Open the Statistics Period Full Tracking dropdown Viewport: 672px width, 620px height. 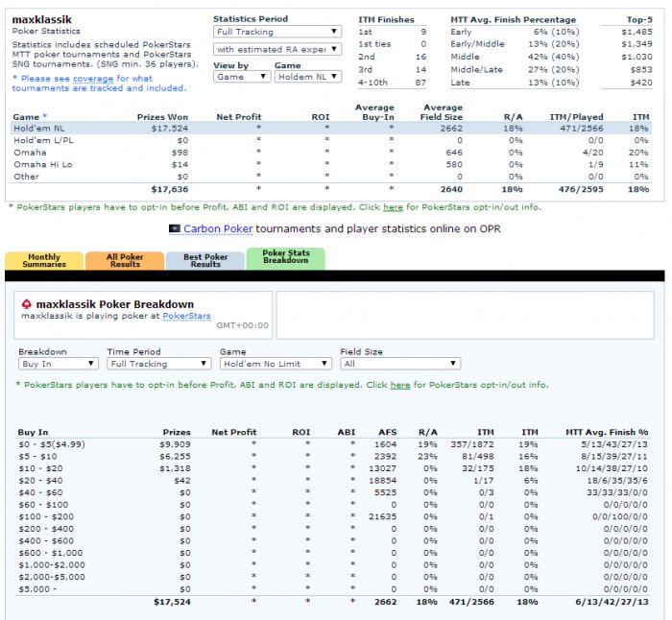[x=276, y=32]
